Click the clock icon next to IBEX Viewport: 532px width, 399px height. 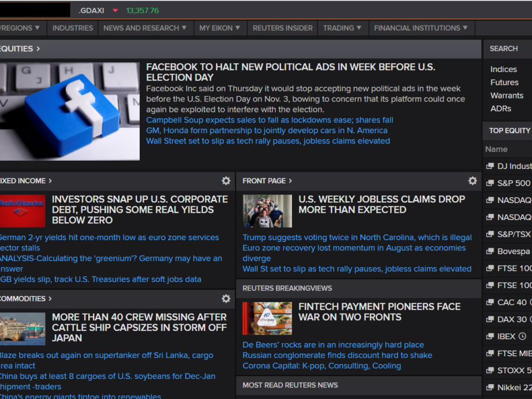[x=523, y=336]
